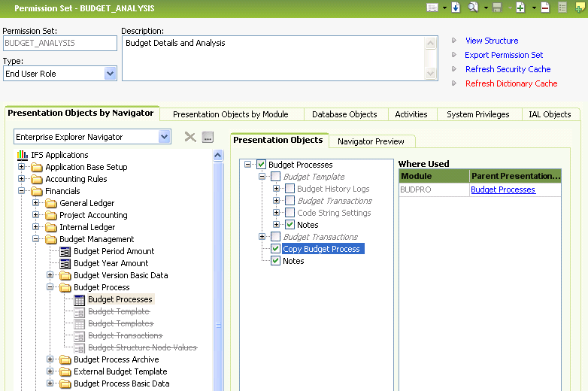Click the delete record red minus icon
Screen dimensions: 588x391
(x=545, y=8)
